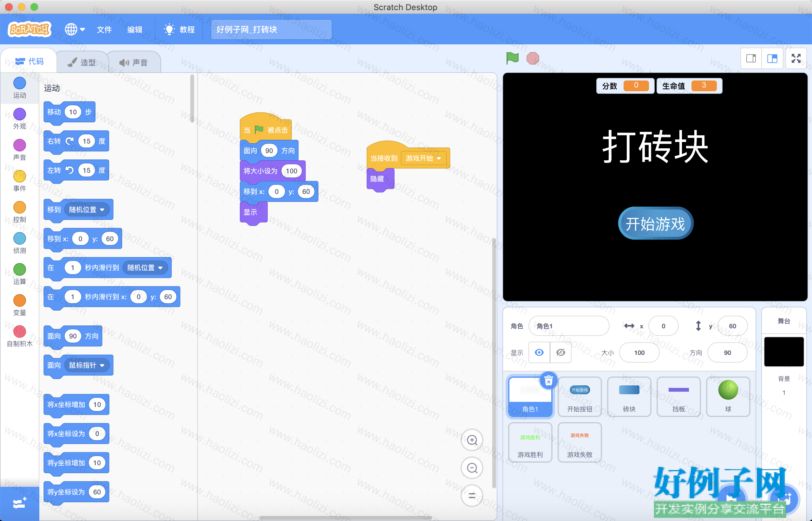Click the red stop sign button
Image resolution: width=812 pixels, height=521 pixels.
[533, 58]
